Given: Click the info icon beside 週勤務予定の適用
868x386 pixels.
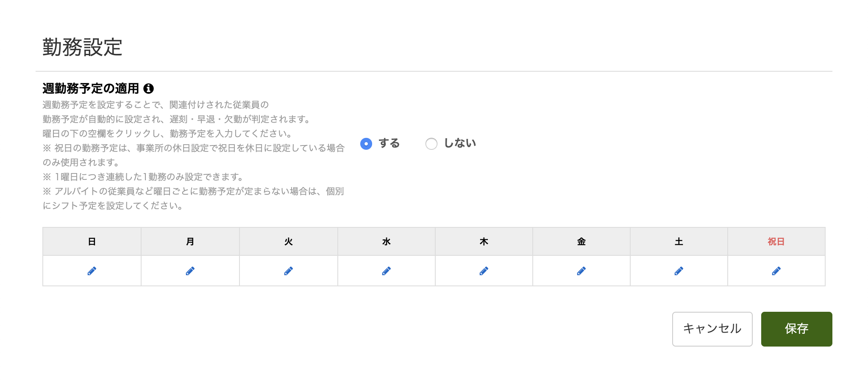Looking at the screenshot, I should click(148, 89).
